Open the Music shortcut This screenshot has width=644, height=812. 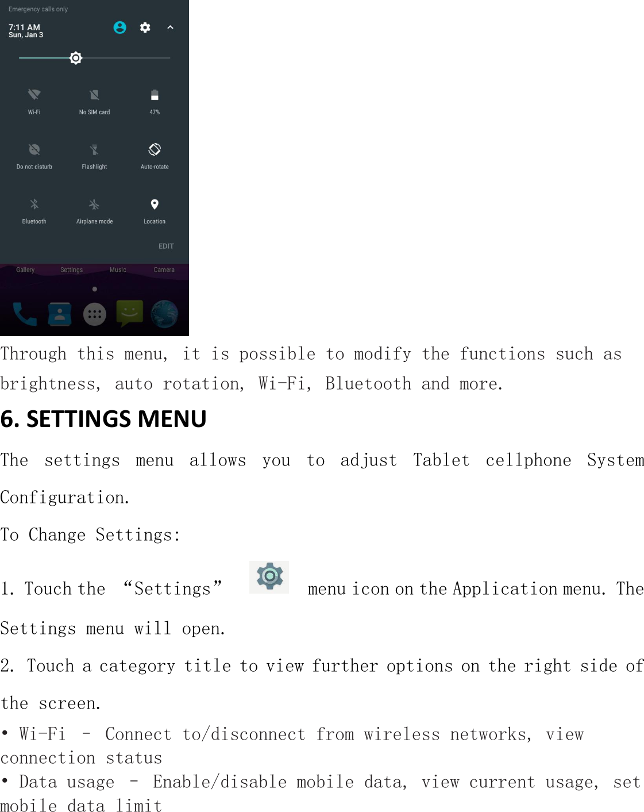118,269
